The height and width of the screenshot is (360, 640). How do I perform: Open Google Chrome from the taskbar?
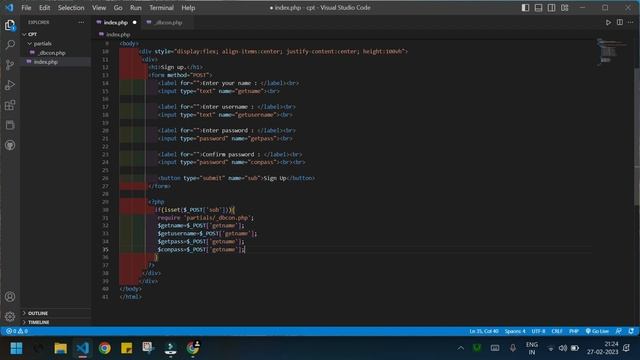104,348
